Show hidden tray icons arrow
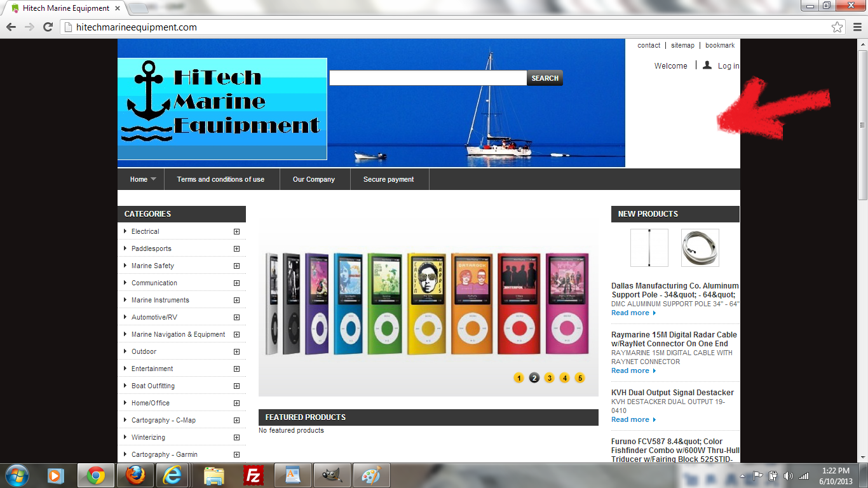Image resolution: width=868 pixels, height=488 pixels. tap(742, 476)
